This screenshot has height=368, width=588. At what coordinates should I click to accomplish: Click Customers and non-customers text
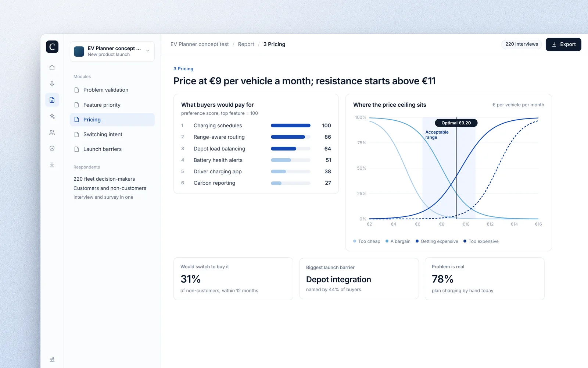110,188
